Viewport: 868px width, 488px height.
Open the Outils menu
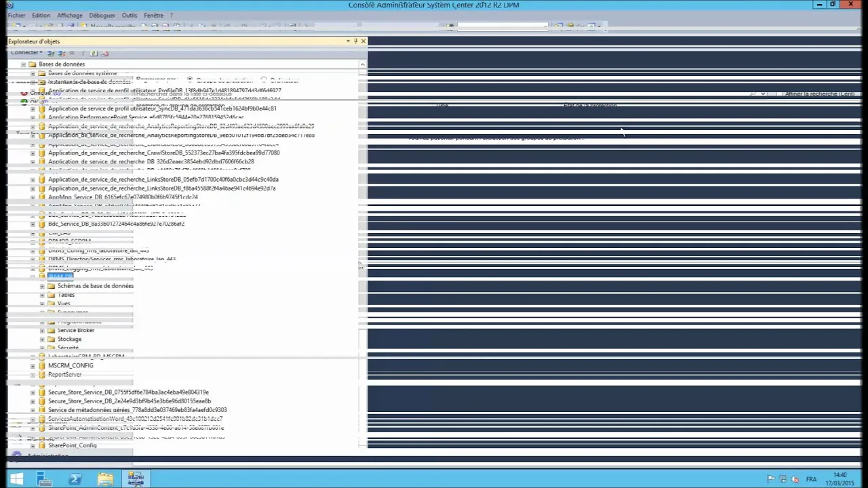click(129, 15)
